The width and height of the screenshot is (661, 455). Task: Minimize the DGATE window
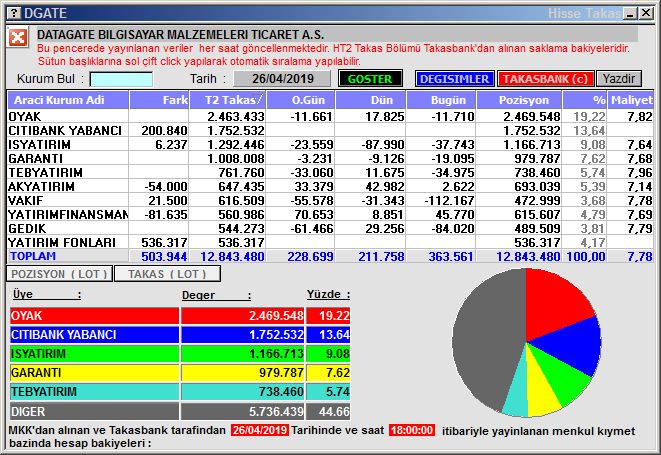point(631,13)
